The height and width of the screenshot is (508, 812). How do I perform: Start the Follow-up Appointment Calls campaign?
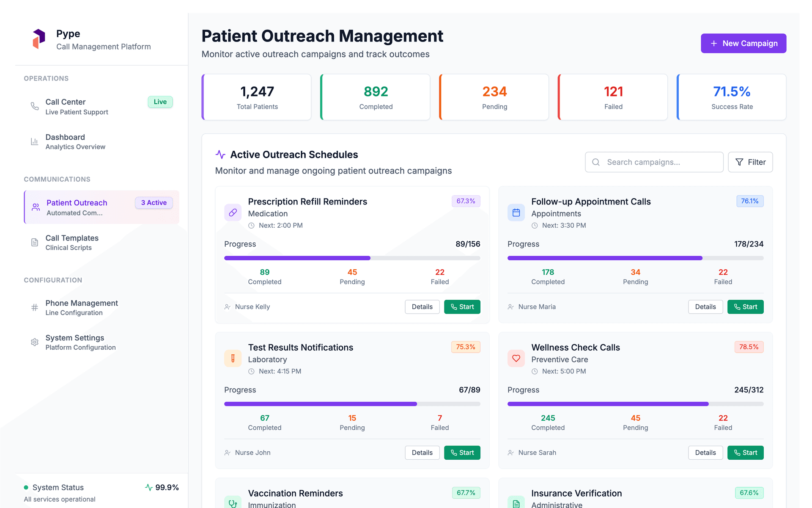pos(745,307)
